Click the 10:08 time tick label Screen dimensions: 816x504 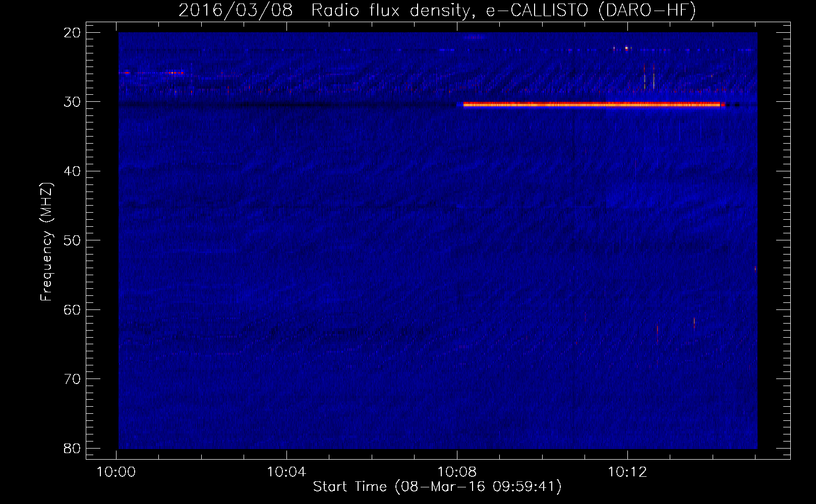pyautogui.click(x=457, y=472)
